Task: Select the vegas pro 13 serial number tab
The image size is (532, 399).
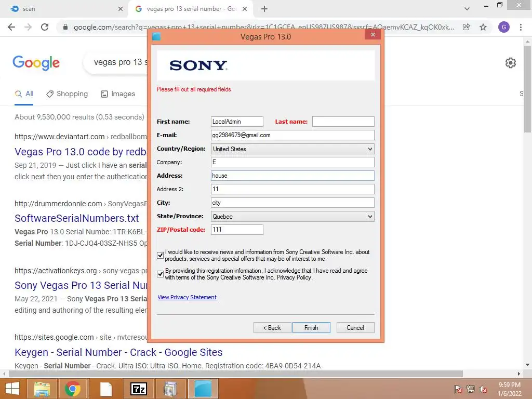Action: (191, 9)
